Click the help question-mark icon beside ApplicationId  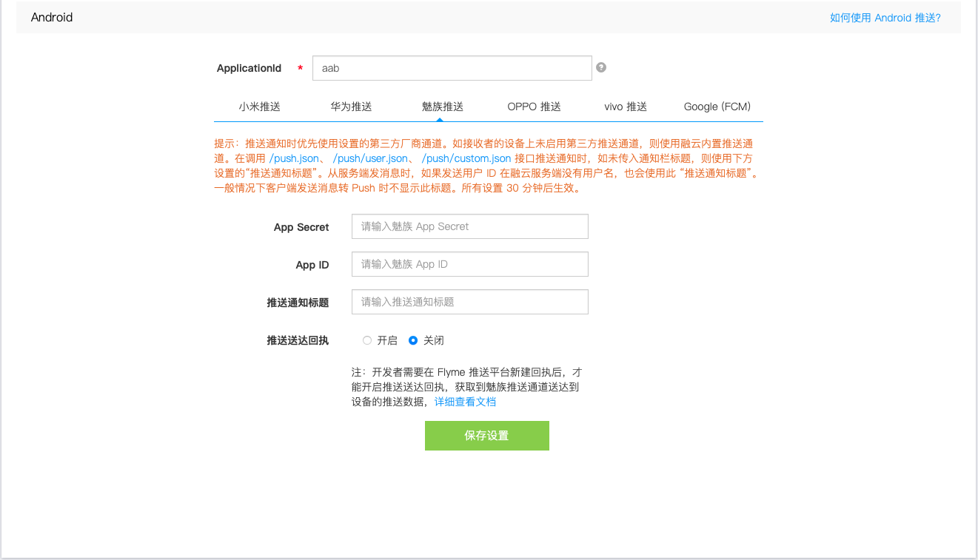pyautogui.click(x=601, y=67)
